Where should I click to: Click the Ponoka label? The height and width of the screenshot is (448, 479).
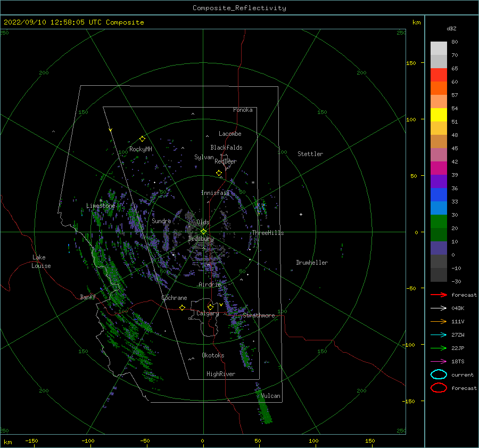coord(243,110)
